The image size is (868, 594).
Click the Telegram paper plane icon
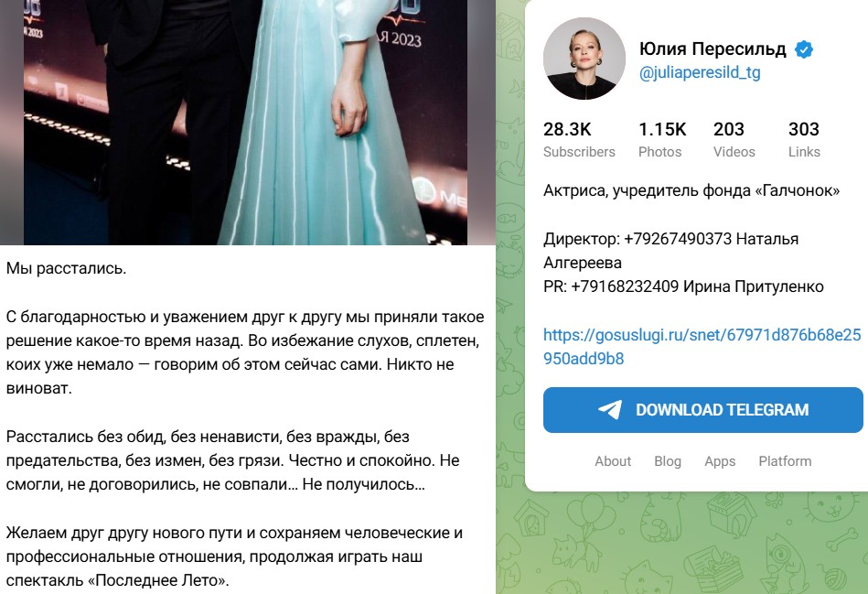point(610,410)
